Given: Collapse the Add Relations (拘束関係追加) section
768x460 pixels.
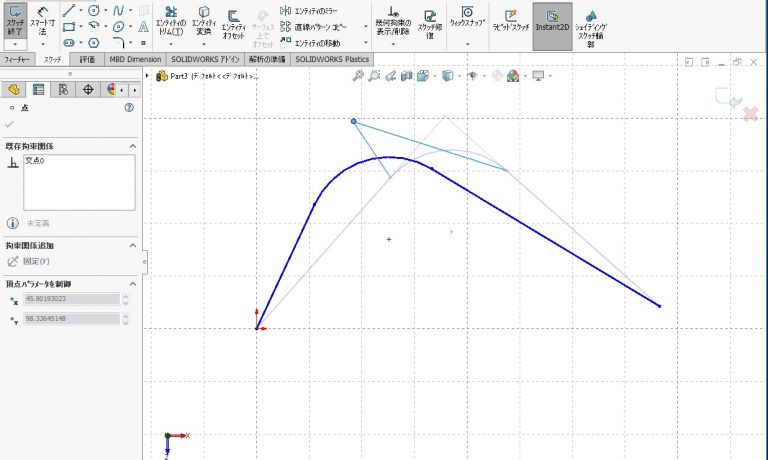Looking at the screenshot, I should tap(130, 245).
